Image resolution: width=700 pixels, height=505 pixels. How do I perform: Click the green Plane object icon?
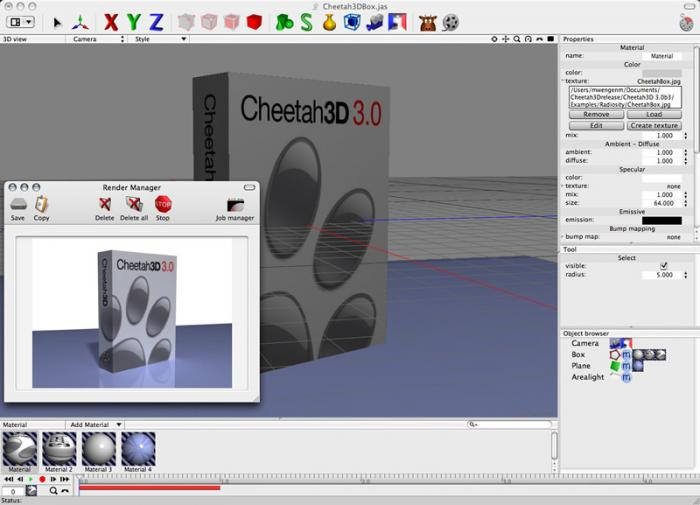pyautogui.click(x=615, y=366)
